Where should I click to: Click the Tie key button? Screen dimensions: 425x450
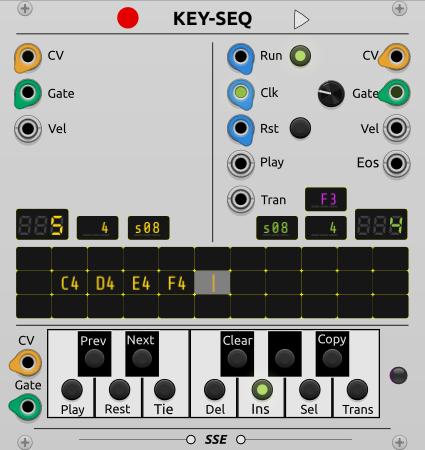[x=164, y=389]
